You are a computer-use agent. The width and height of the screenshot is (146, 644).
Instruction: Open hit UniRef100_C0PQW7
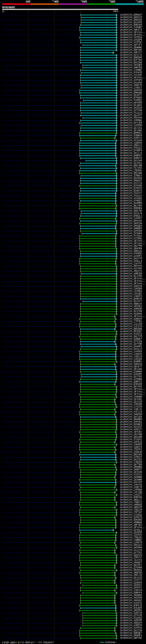131,27
